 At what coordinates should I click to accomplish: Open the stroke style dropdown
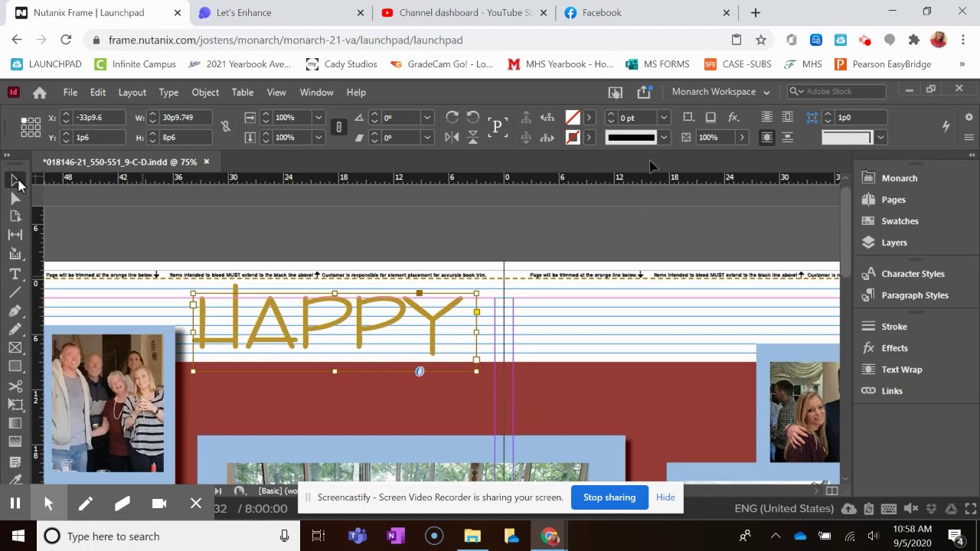coord(664,138)
